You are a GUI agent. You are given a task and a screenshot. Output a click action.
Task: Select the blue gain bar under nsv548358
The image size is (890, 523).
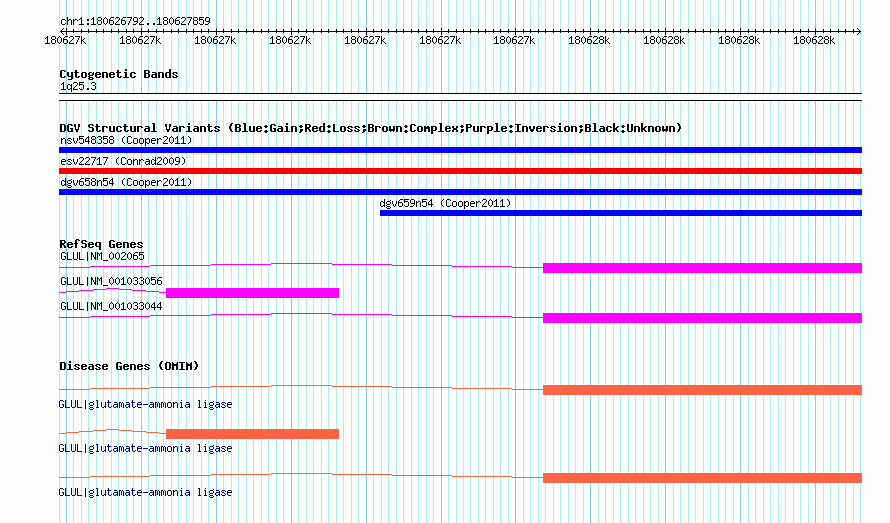click(x=460, y=150)
